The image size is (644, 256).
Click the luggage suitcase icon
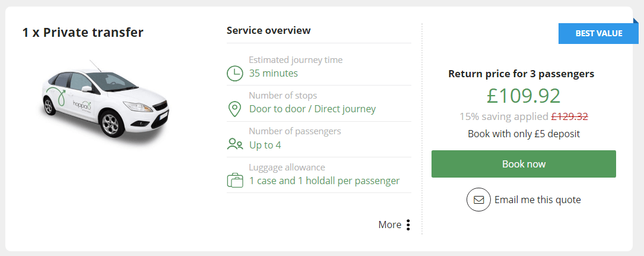(x=235, y=180)
